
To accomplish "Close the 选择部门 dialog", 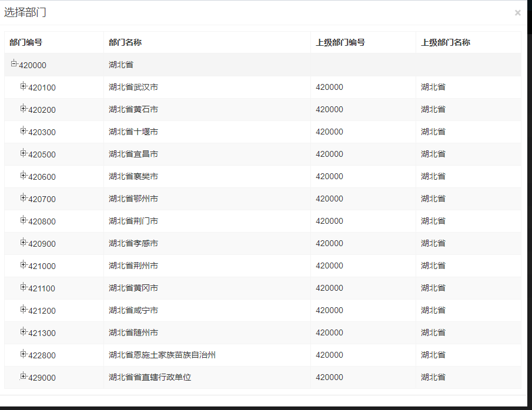I will 517,12.
